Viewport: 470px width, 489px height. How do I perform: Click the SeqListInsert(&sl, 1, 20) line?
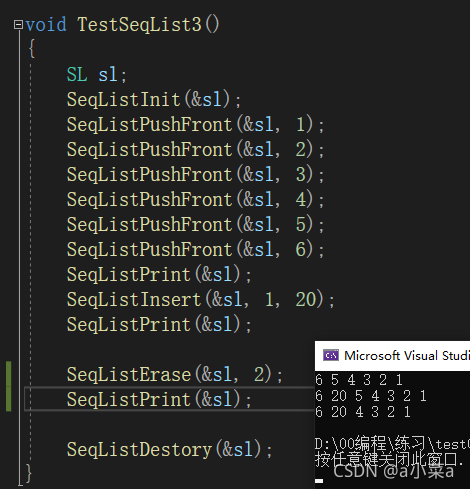pos(201,299)
